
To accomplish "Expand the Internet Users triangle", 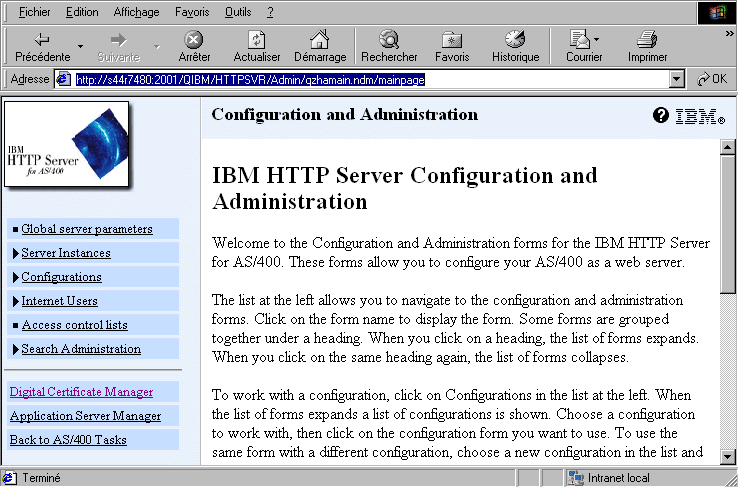I will (16, 301).
